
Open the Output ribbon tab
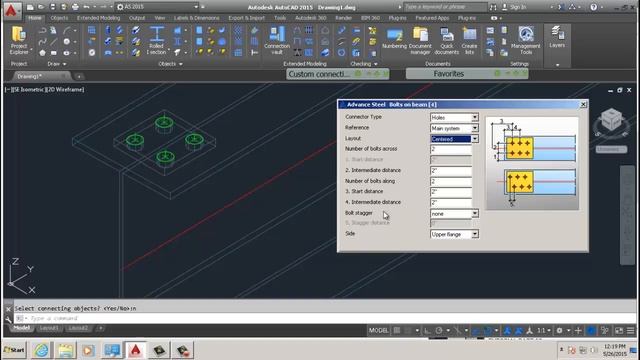coord(137,18)
